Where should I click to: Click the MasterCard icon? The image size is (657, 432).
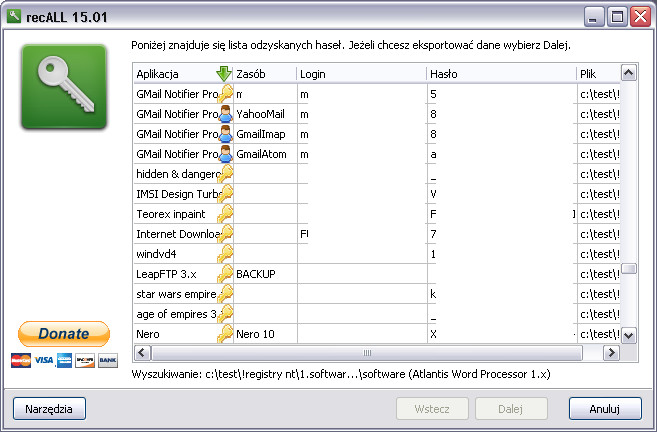coord(21,360)
